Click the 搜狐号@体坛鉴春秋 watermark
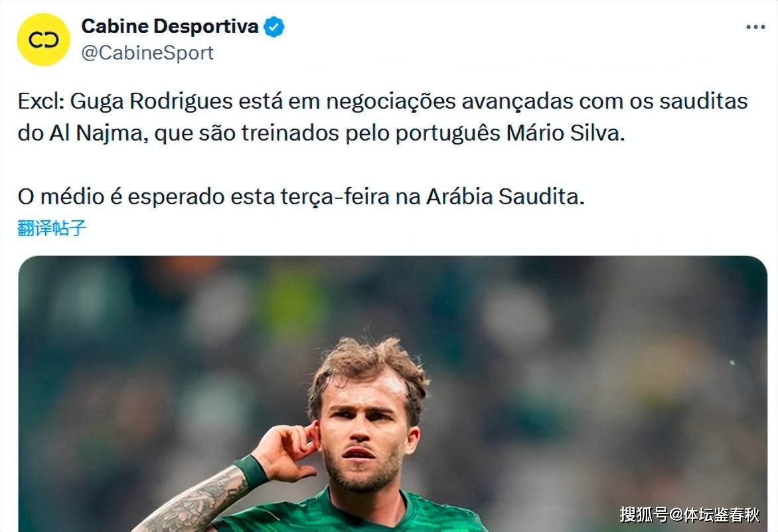 click(x=689, y=515)
